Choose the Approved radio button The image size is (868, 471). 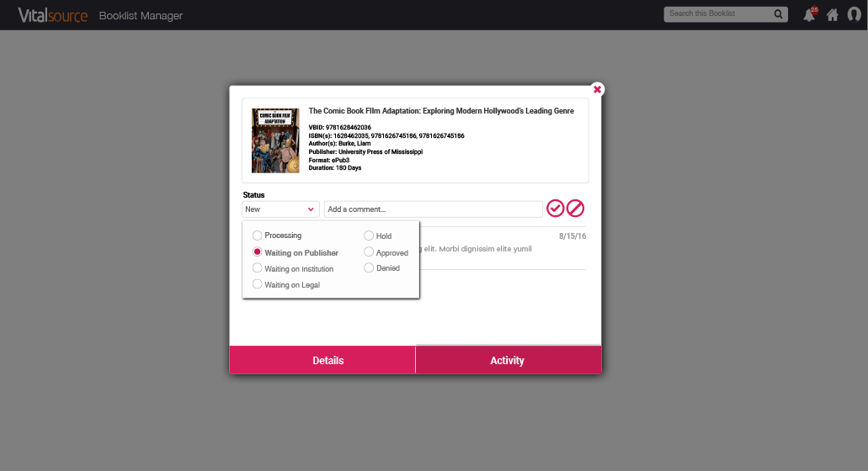point(369,252)
